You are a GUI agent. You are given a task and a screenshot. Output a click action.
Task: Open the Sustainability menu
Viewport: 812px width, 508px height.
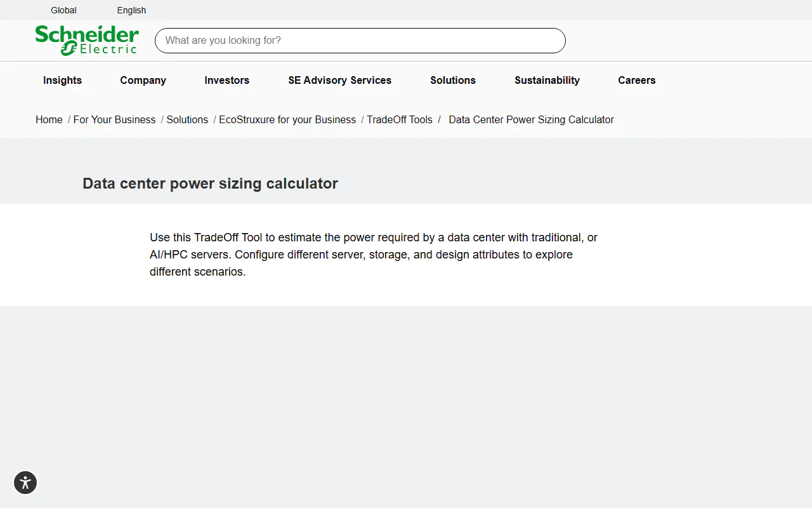[x=547, y=80]
